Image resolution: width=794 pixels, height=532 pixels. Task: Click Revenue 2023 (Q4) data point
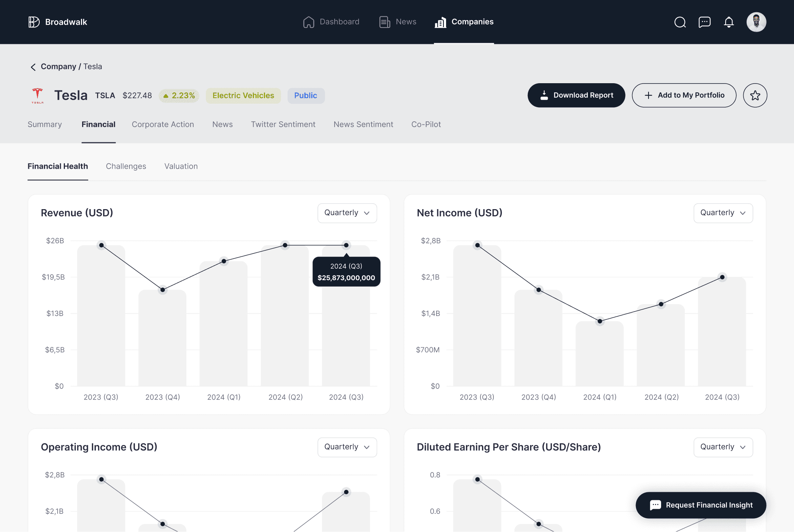coord(163,290)
